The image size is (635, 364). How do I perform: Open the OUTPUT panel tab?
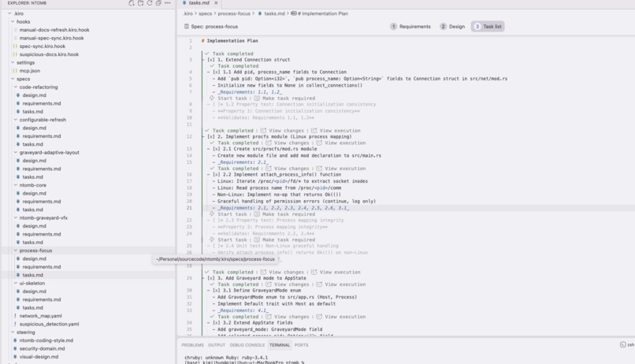click(216, 345)
